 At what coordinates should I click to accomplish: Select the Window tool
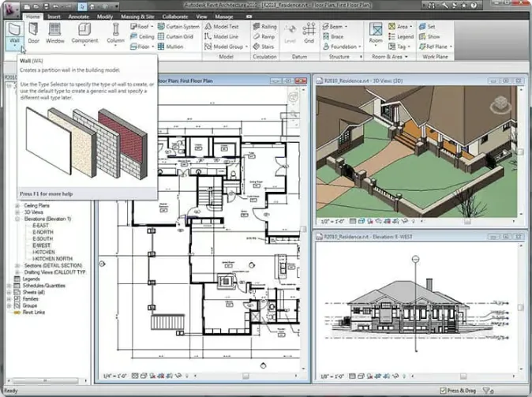point(54,34)
